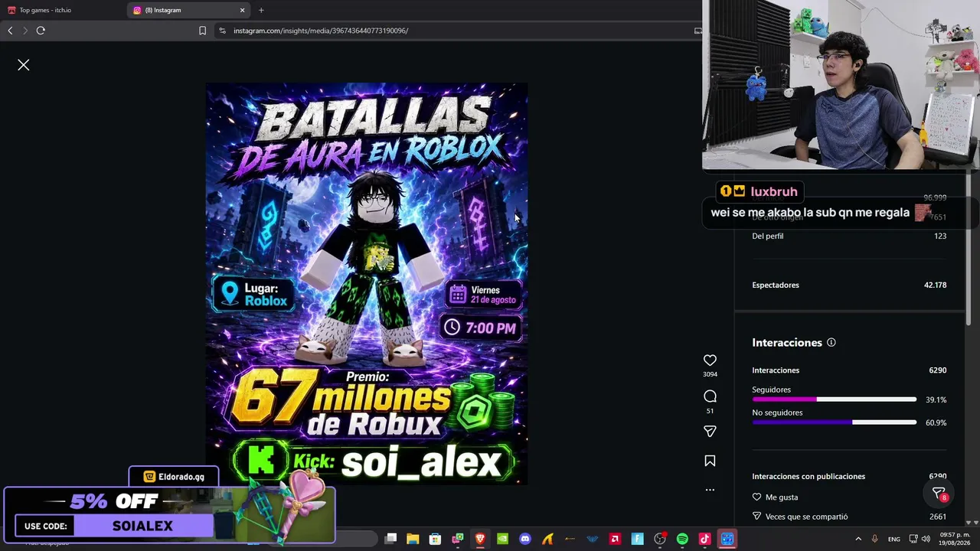Open Spotify from the taskbar

point(682,539)
